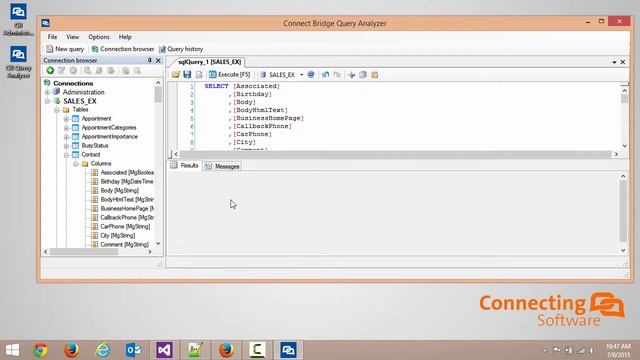This screenshot has height=360, width=640.
Task: Click the [BusinessHomePage] line in query editor
Action: point(268,118)
